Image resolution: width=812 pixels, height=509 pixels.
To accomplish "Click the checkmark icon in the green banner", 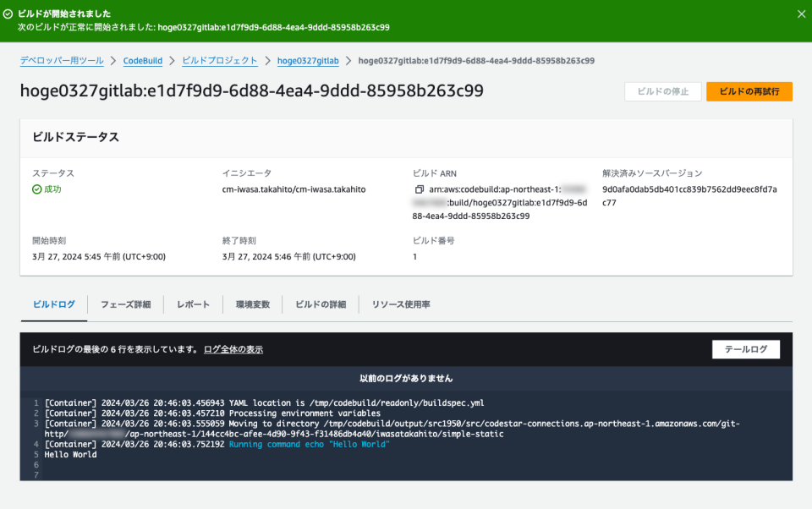I will coord(10,14).
